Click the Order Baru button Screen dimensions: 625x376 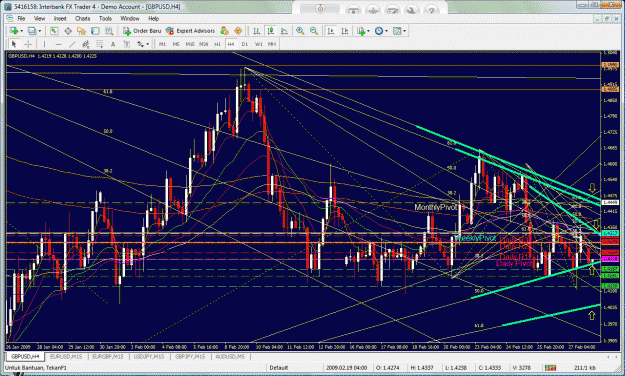[x=142, y=31]
